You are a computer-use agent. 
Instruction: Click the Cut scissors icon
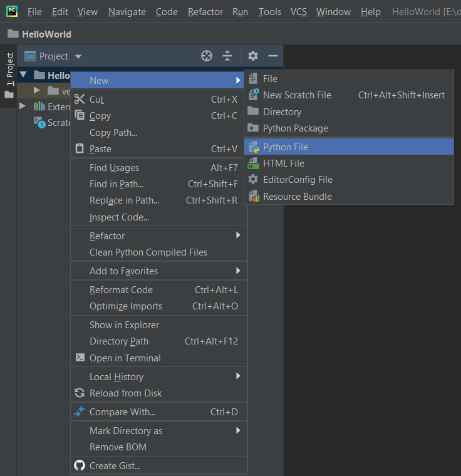tap(80, 99)
